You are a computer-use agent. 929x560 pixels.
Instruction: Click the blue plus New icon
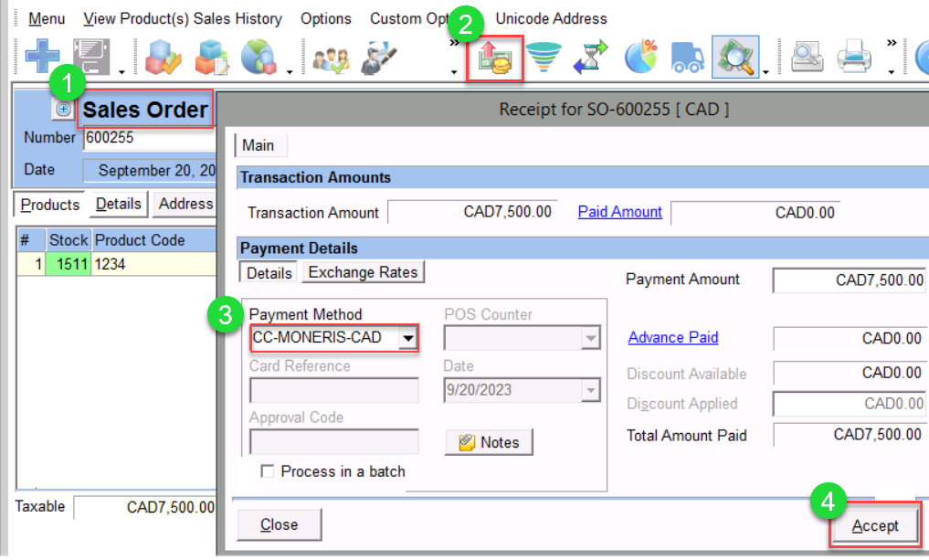pos(42,58)
